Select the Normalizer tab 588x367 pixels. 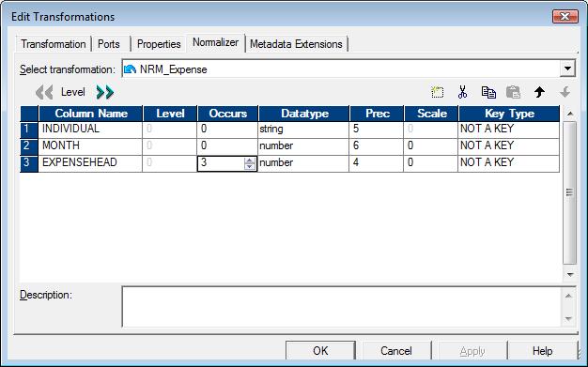tap(216, 42)
